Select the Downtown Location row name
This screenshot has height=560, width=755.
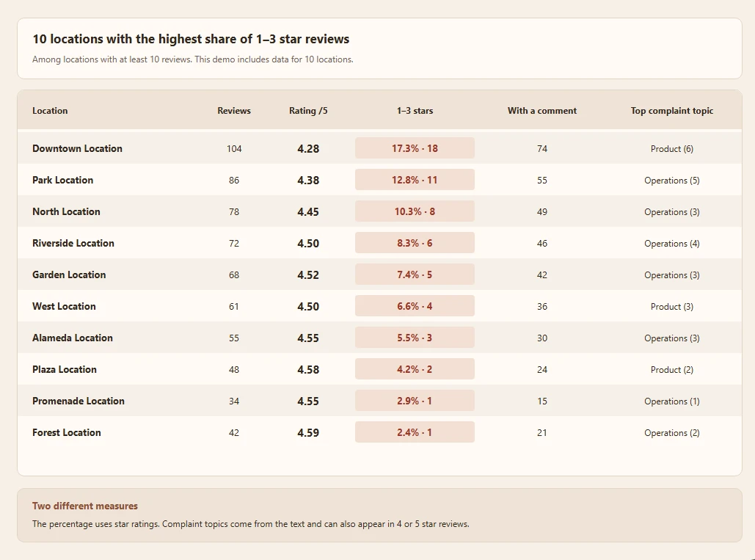click(77, 148)
